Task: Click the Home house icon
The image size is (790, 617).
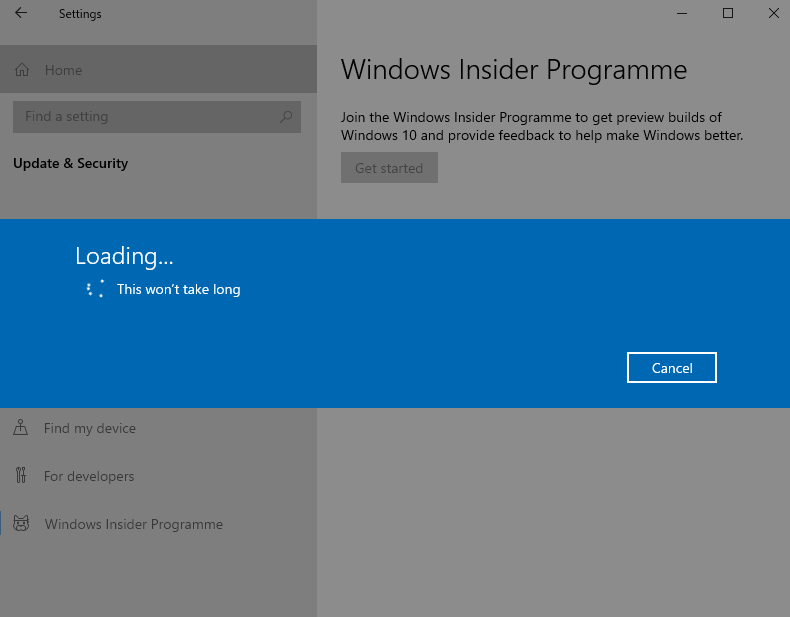Action: pos(22,70)
